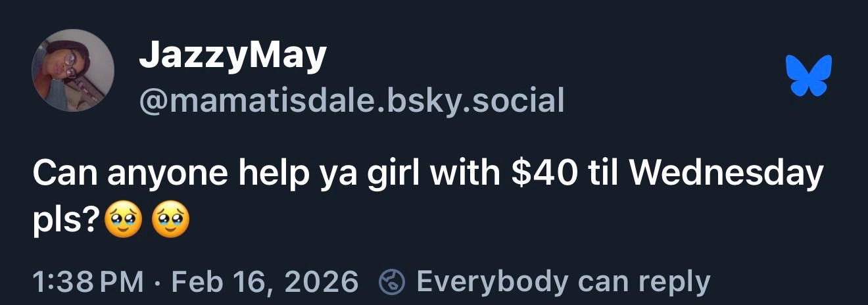This screenshot has width=868, height=305.
Task: Click the word til in the post
Action: [x=606, y=174]
